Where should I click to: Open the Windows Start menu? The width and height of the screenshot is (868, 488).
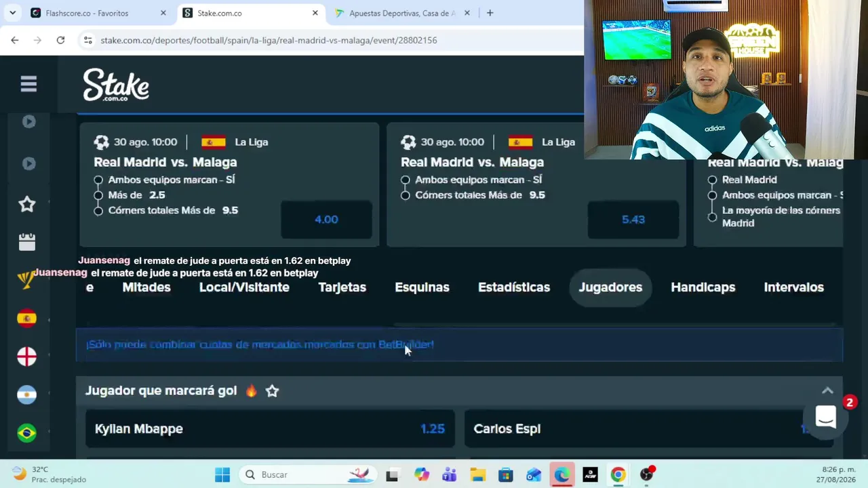tap(222, 474)
